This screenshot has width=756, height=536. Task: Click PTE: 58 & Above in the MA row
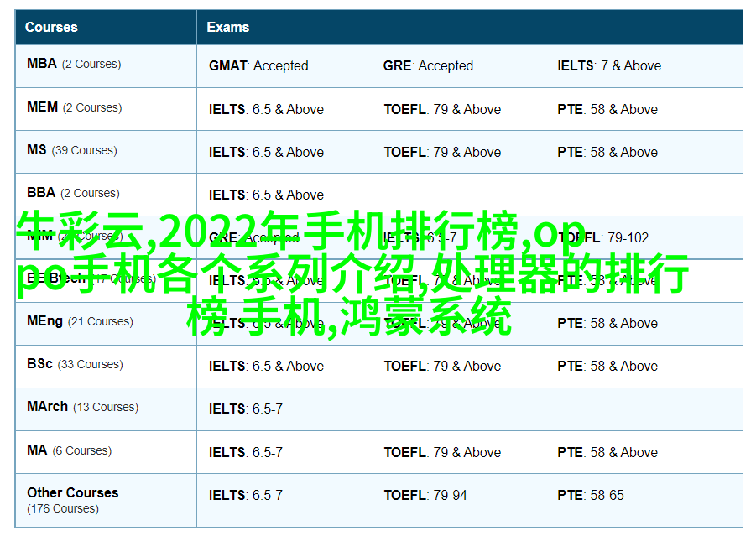[607, 453]
